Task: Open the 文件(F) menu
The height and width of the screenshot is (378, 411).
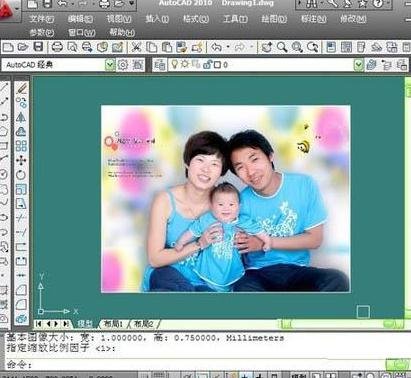Action: pos(41,19)
